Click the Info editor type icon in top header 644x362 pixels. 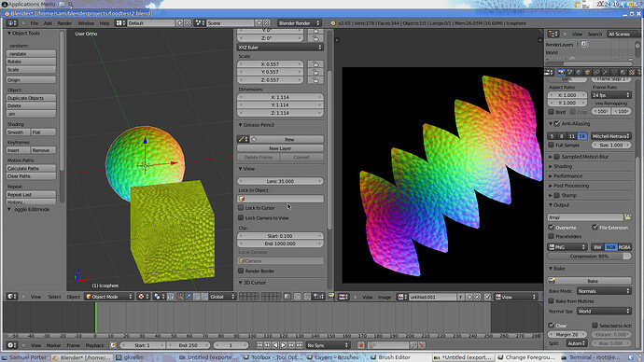click(x=11, y=23)
